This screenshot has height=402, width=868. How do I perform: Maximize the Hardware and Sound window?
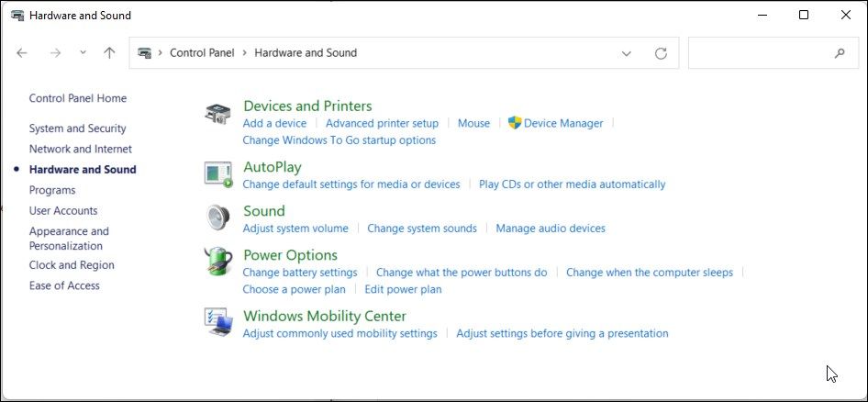[x=804, y=16]
